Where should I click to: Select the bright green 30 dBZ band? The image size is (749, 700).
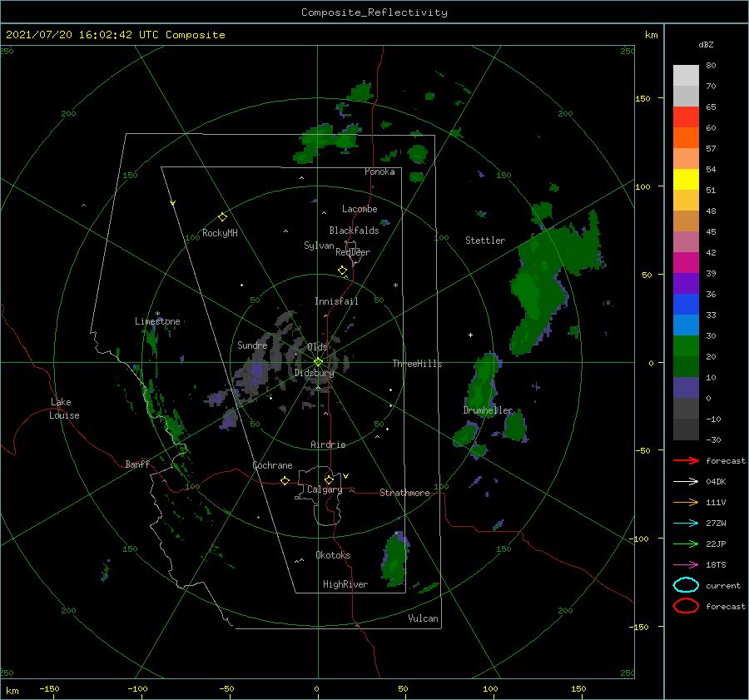tap(686, 346)
